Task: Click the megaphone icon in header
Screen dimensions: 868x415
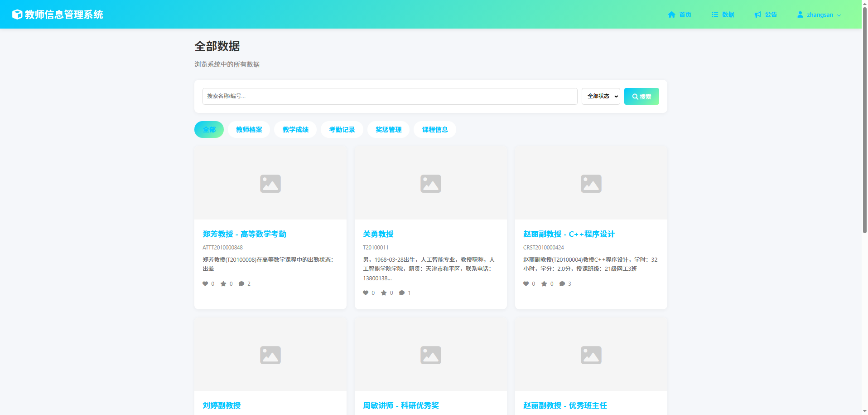Action: coord(757,15)
